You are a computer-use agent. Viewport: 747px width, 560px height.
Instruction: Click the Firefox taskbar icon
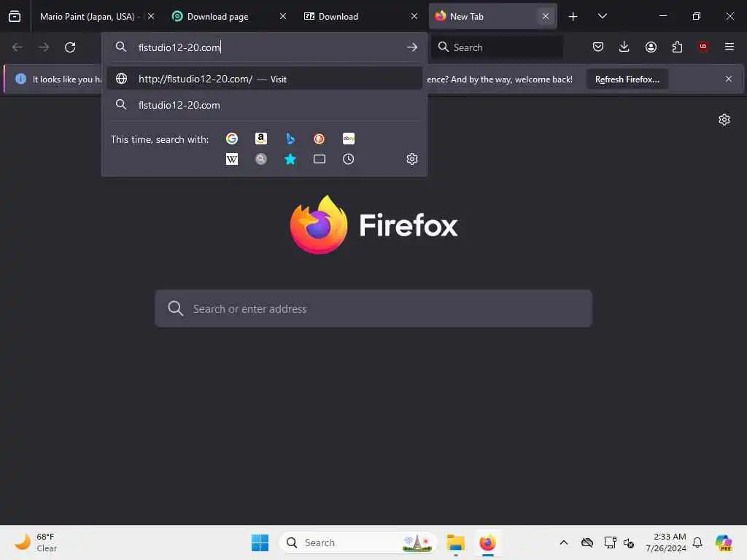click(x=487, y=542)
